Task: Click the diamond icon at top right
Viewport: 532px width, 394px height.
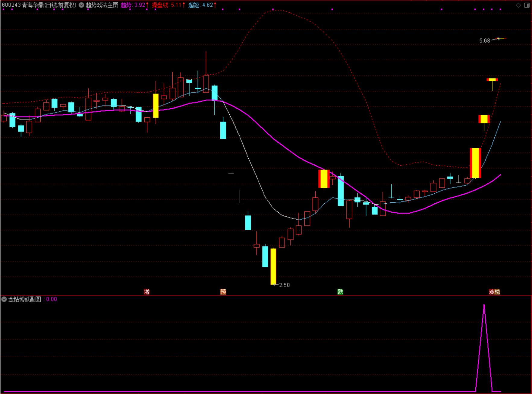Action: pyautogui.click(x=518, y=5)
